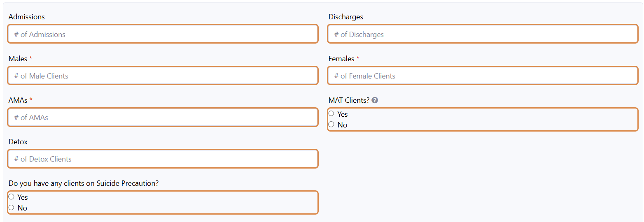This screenshot has height=222, width=644.
Task: Choose Yes for clients on Suicide Precaution
Action: [11, 197]
